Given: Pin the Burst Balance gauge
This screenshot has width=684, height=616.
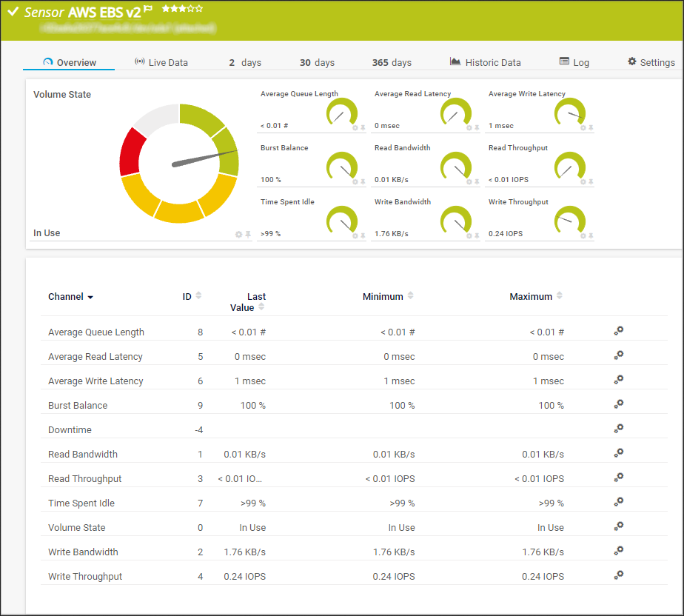Looking at the screenshot, I should click(x=361, y=182).
